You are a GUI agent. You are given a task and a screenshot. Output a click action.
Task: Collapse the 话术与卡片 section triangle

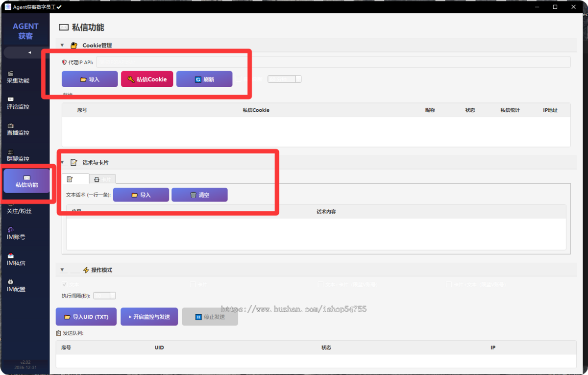[x=62, y=162]
